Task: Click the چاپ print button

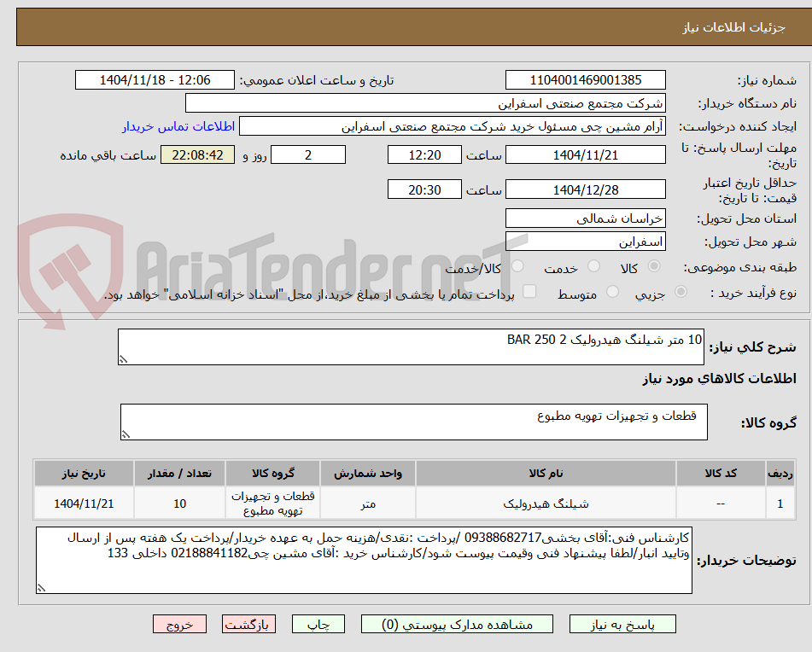Action: [x=318, y=624]
